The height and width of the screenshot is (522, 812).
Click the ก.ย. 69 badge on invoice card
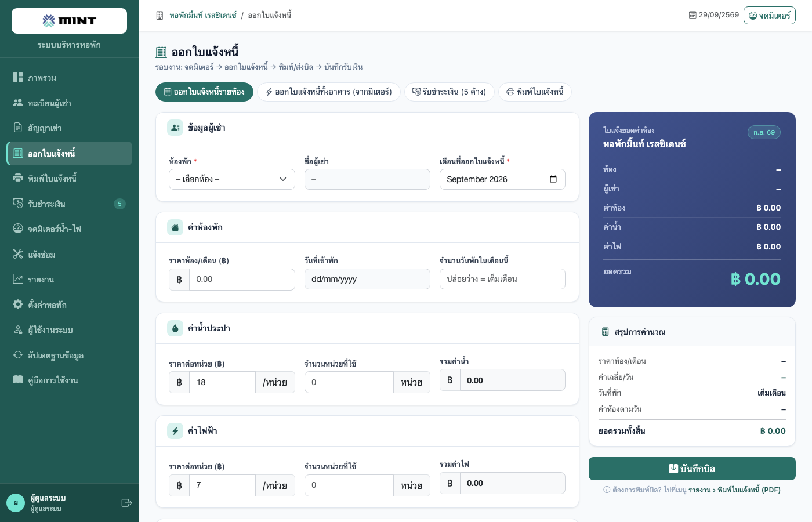pyautogui.click(x=764, y=132)
